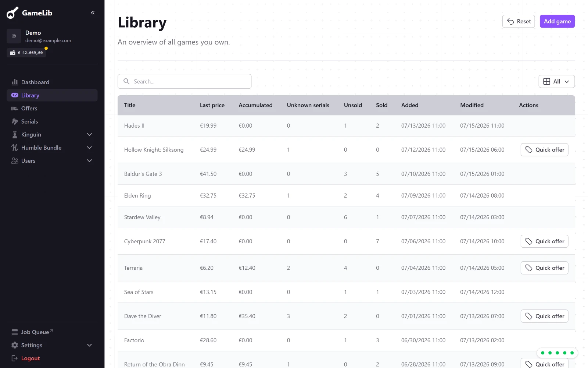Click the Hades II title cell
This screenshot has height=368, width=588.
click(x=134, y=126)
